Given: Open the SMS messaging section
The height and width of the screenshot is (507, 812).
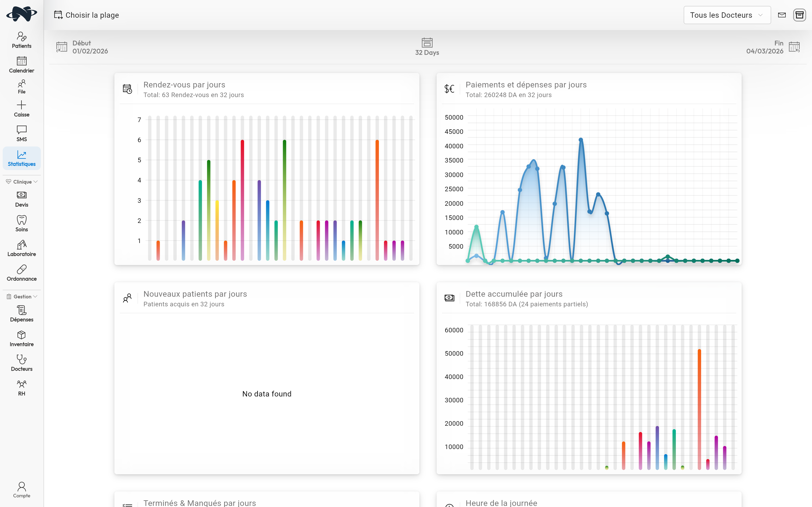Looking at the screenshot, I should [21, 134].
